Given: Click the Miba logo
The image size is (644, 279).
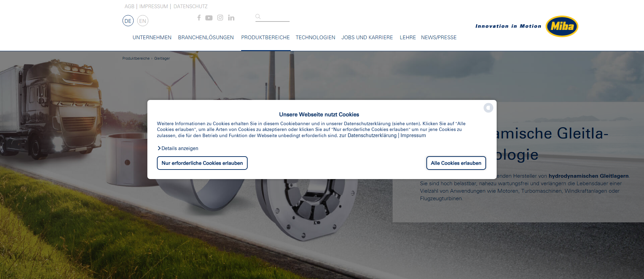Looking at the screenshot, I should [562, 26].
